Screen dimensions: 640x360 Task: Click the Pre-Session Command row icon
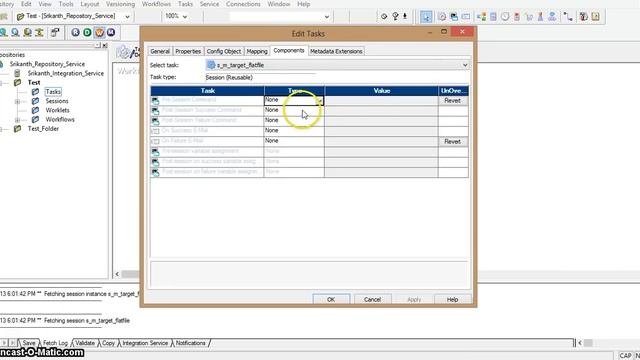(x=155, y=100)
